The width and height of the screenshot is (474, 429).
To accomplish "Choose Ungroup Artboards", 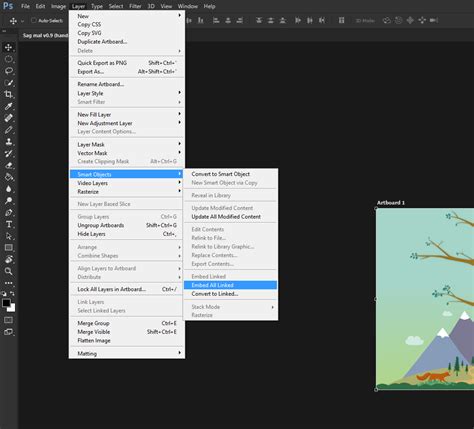I will pos(127,225).
